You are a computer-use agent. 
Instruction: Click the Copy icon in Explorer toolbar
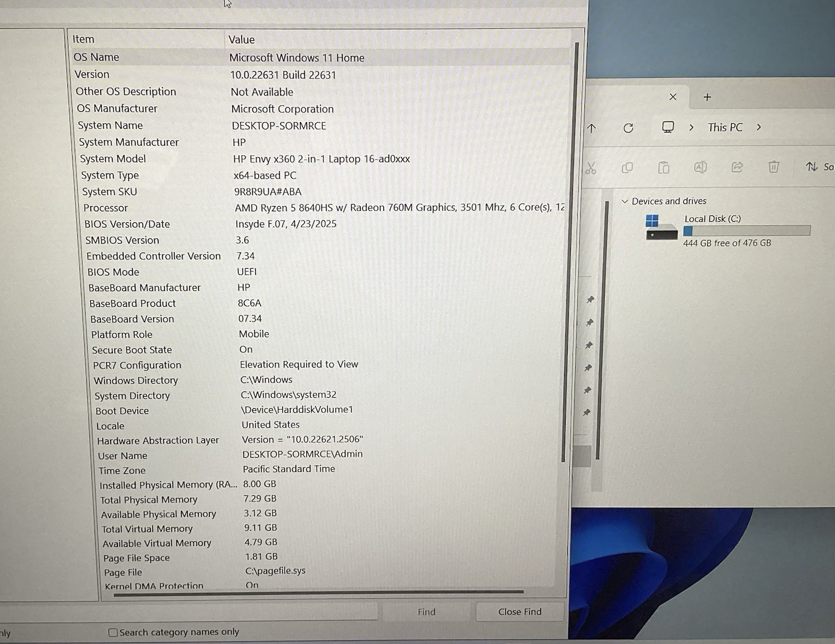[x=627, y=168]
